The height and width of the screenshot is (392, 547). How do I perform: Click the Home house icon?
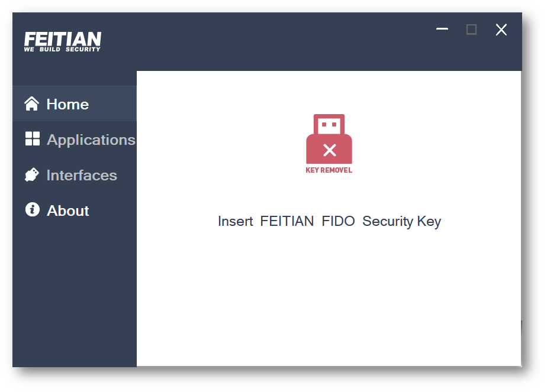point(31,104)
